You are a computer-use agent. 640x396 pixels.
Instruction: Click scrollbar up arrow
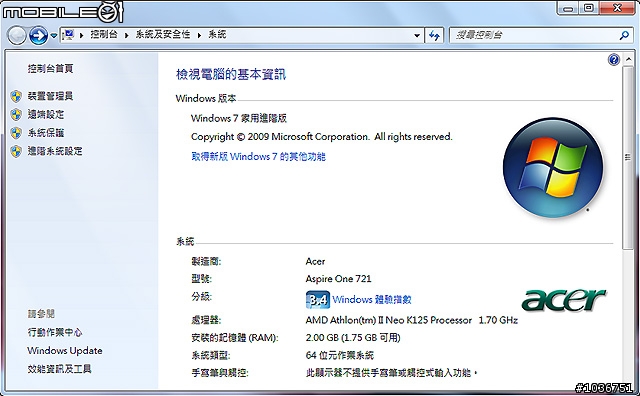(x=628, y=60)
